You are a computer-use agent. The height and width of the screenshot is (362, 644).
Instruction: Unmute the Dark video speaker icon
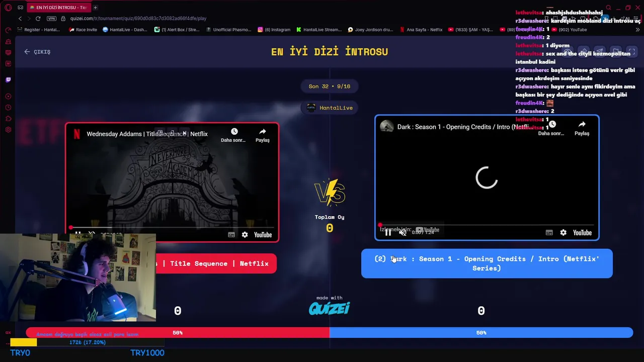click(403, 232)
